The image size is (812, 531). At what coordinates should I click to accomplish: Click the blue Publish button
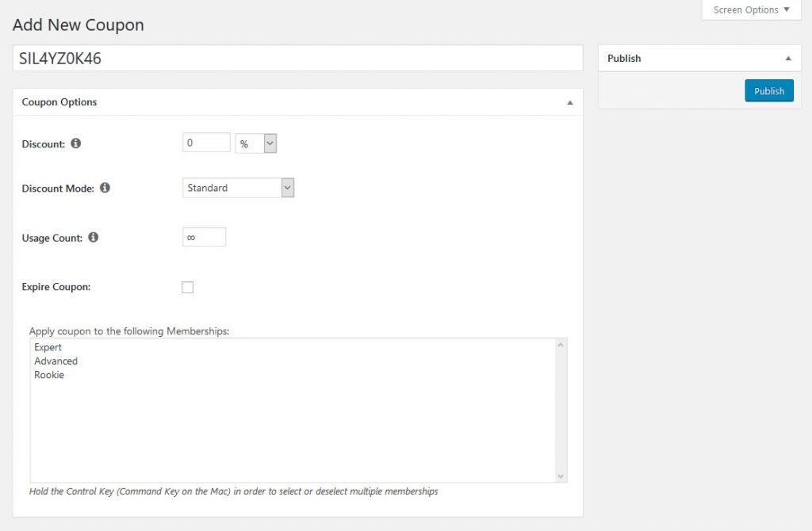pos(768,91)
